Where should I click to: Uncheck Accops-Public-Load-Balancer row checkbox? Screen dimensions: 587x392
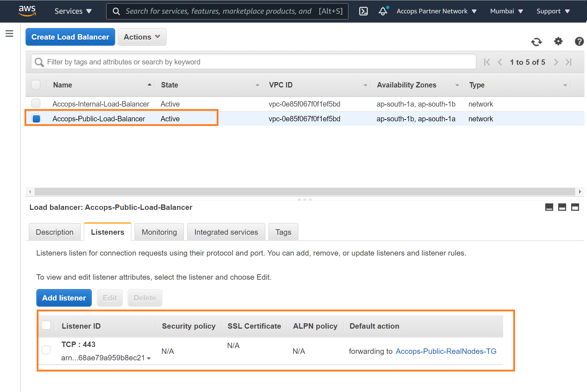pos(36,118)
